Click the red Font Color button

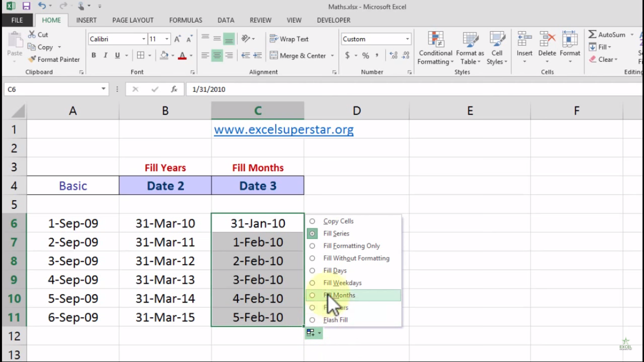click(x=182, y=56)
